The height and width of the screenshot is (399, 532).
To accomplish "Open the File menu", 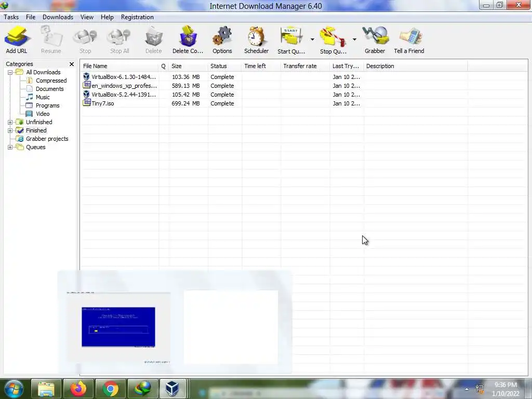I will click(31, 17).
